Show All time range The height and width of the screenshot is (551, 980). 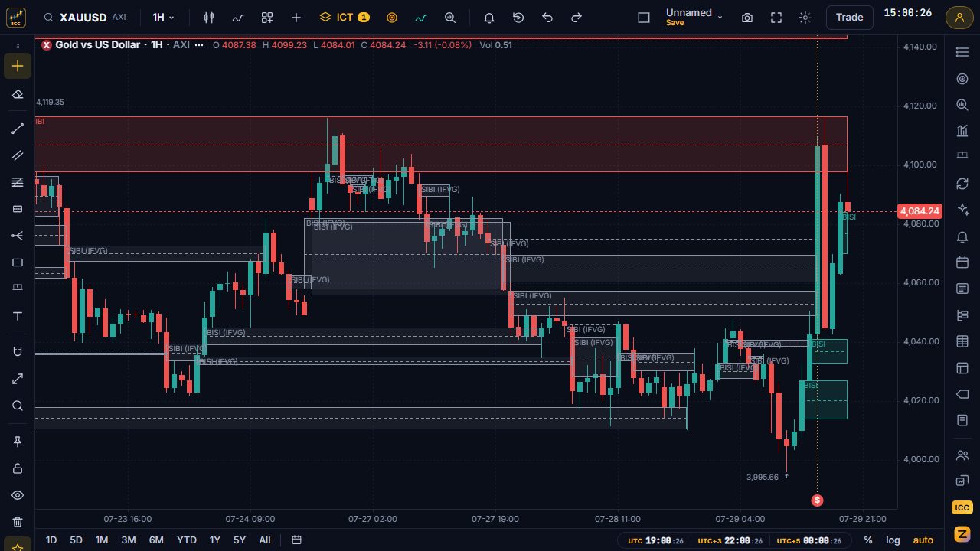(265, 540)
